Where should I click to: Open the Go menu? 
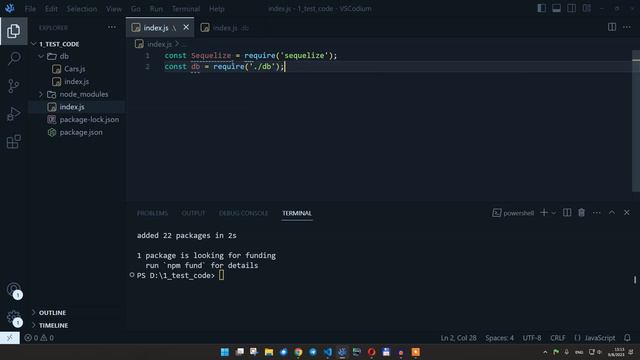pos(136,9)
